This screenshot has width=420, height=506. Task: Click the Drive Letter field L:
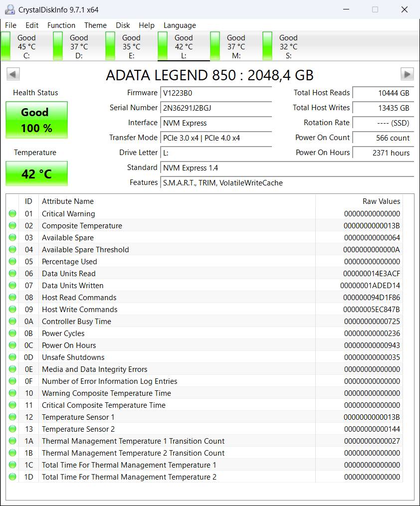pyautogui.click(x=216, y=153)
